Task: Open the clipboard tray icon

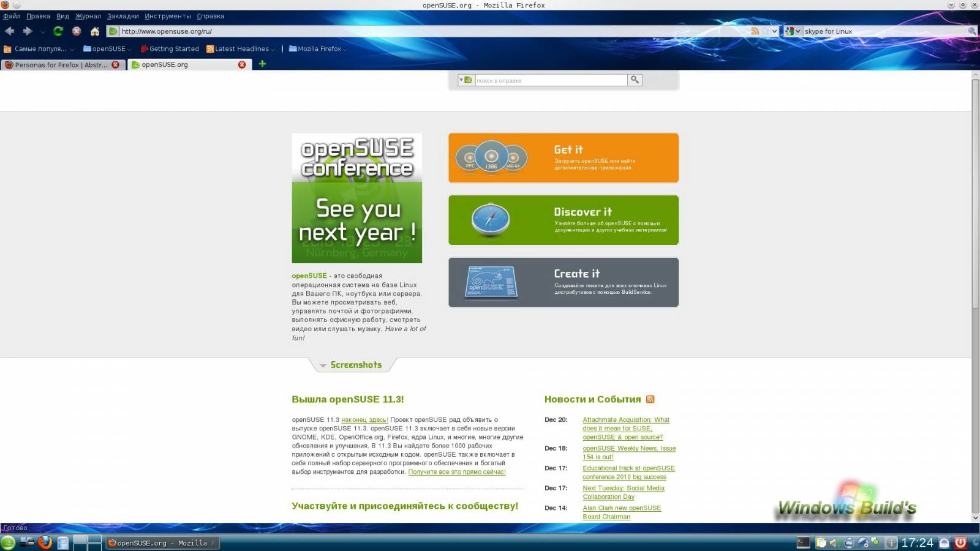Action: [x=821, y=543]
